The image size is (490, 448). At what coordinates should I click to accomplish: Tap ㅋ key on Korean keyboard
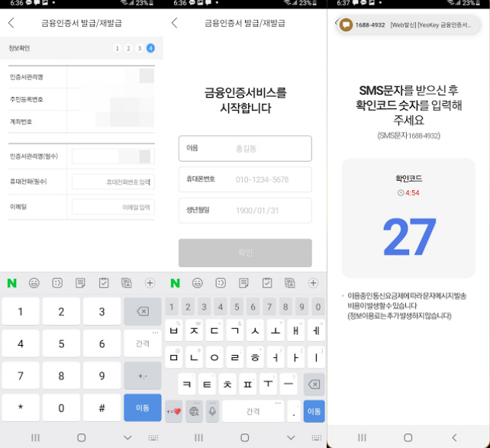tap(187, 384)
